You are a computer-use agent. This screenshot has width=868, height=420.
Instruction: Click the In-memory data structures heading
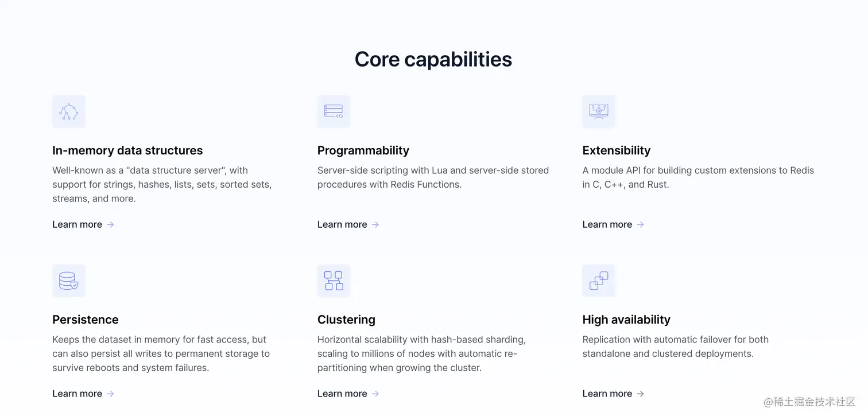coord(127,151)
